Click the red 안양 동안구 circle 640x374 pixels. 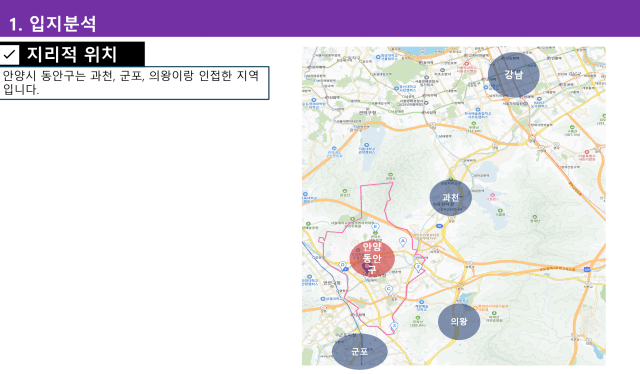click(372, 258)
